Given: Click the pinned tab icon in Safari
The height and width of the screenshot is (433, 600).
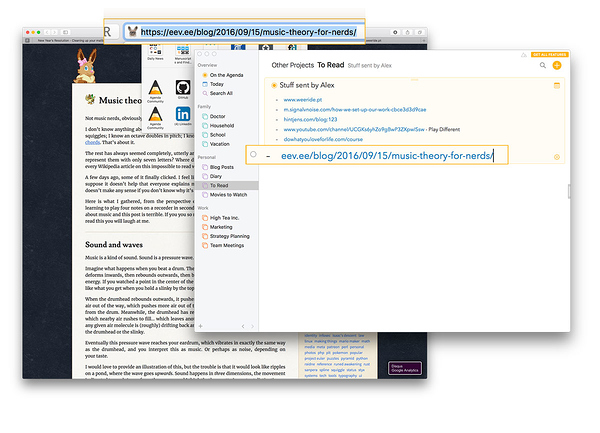Looking at the screenshot, I should [27, 41].
